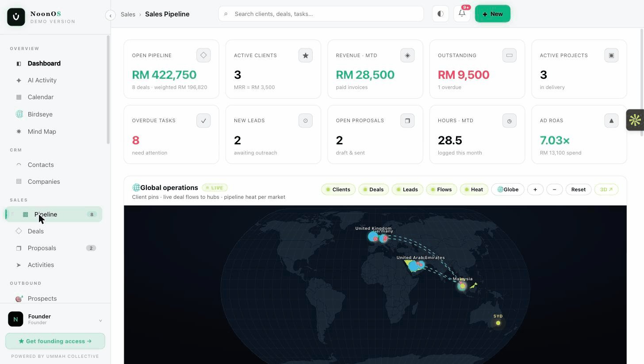Screen dimensions: 644x364
Task: Open Proposals in the sidebar
Action: [x=55, y=248]
